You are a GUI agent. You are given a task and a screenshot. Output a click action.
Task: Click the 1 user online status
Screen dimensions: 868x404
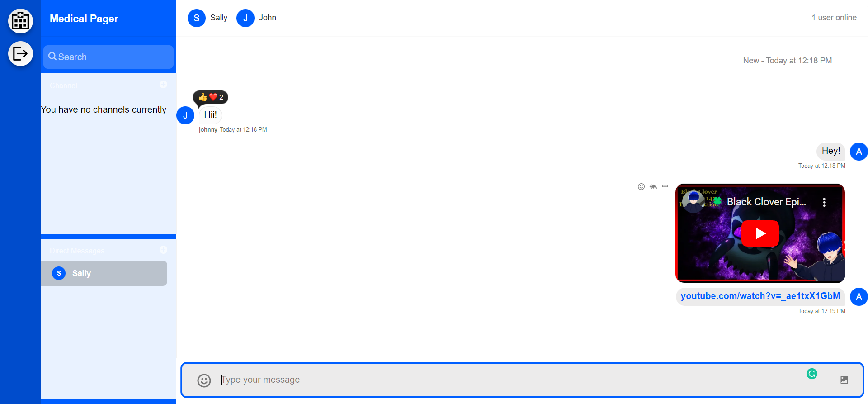click(x=834, y=18)
